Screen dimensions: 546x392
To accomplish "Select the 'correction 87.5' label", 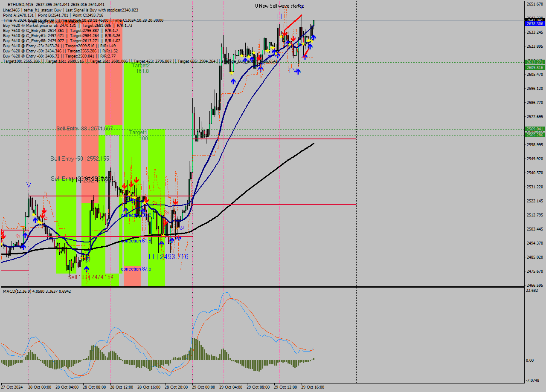I will click(x=136, y=269).
